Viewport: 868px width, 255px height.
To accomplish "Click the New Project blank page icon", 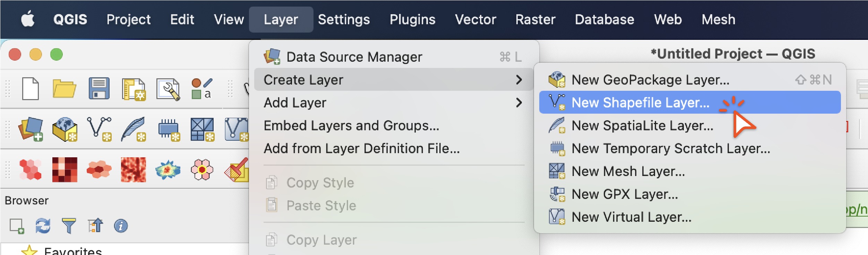I will click(x=31, y=89).
